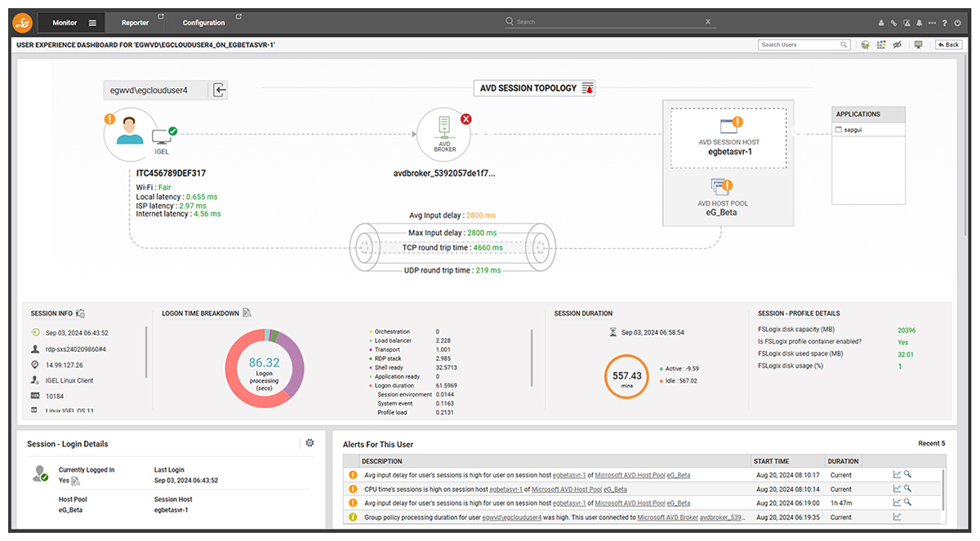Clear the top search with X
Image resolution: width=980 pixels, height=541 pixels.
[x=707, y=22]
